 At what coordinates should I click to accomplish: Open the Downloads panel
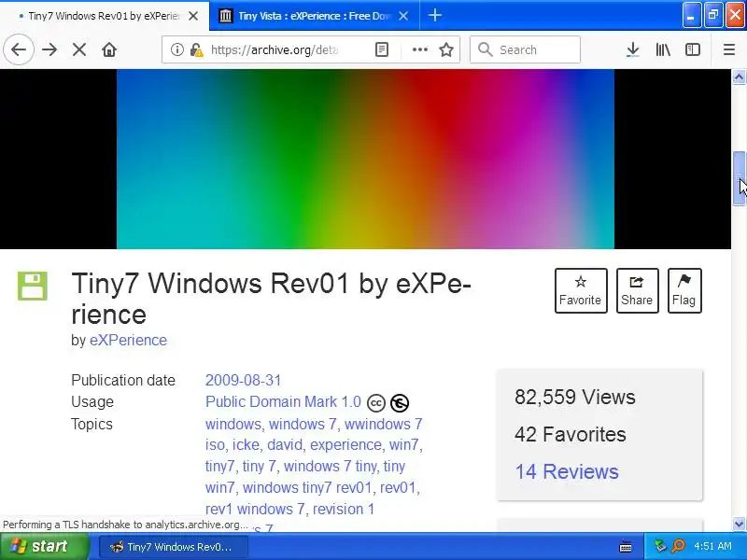[633, 49]
